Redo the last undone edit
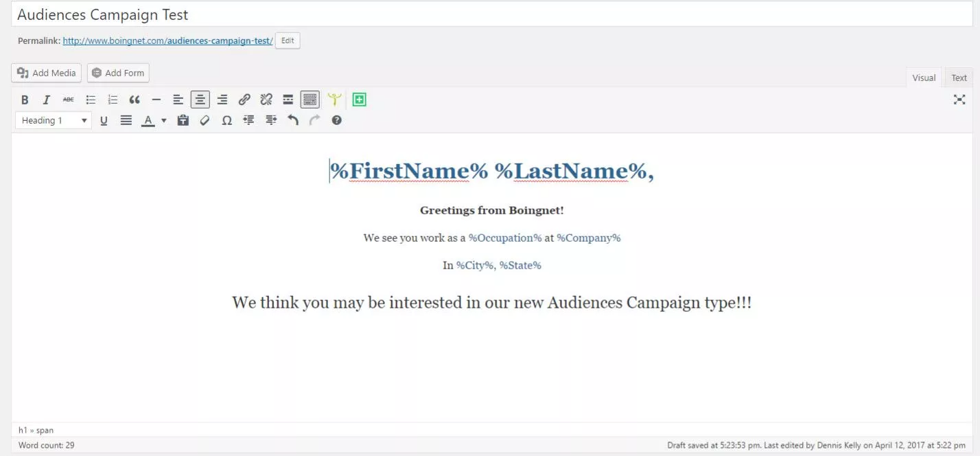Screen dimensions: 980x456 (x=315, y=120)
